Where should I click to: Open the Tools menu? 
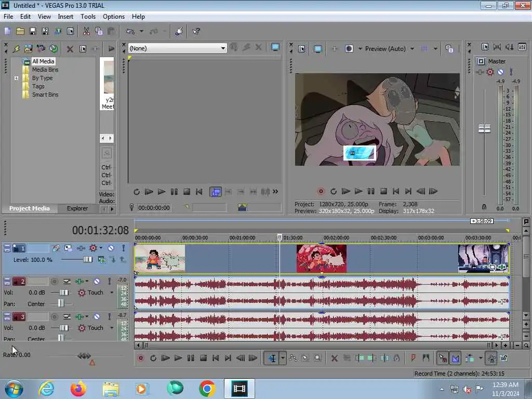(88, 16)
